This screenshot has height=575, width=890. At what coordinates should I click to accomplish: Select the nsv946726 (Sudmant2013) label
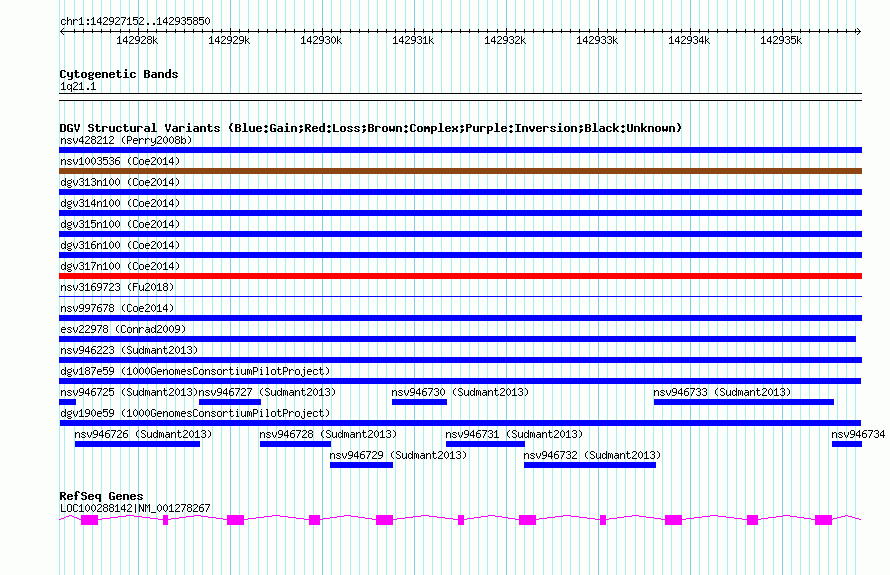(x=143, y=434)
